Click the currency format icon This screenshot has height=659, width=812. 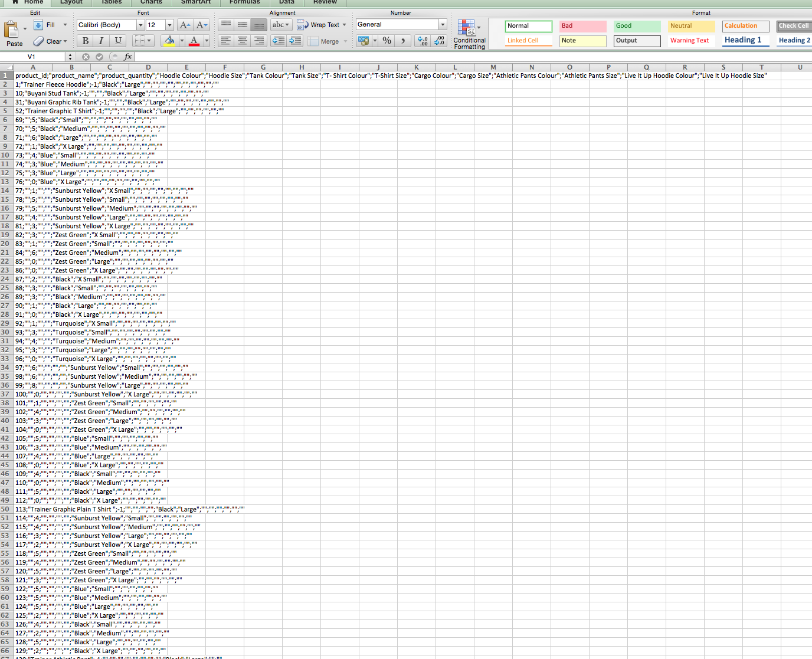[x=364, y=41]
